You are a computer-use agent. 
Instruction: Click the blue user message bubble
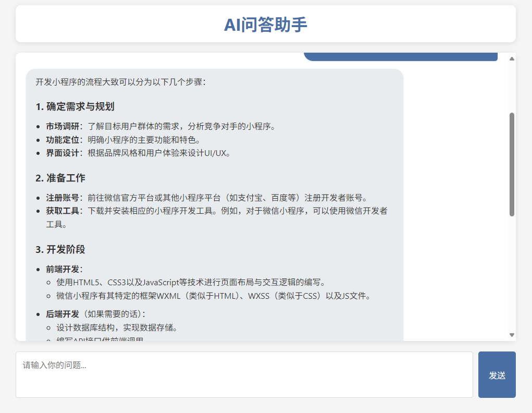click(x=401, y=57)
